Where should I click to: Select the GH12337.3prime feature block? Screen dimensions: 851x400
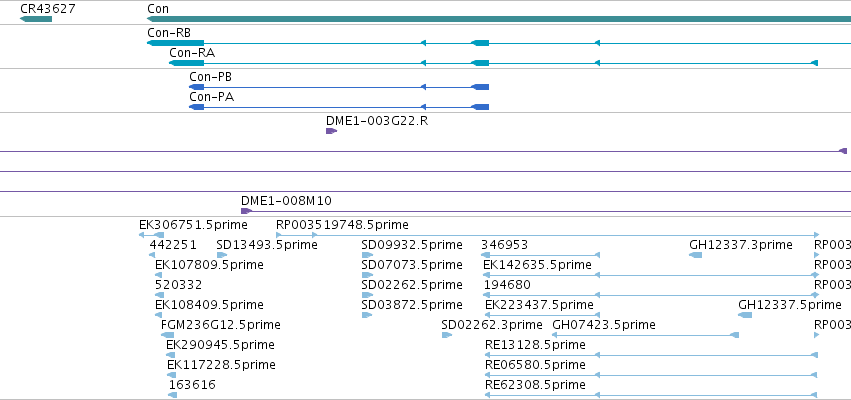695,255
